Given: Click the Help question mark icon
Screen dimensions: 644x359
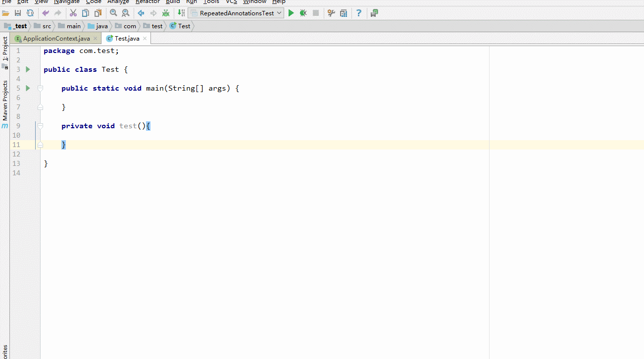Looking at the screenshot, I should pos(359,13).
